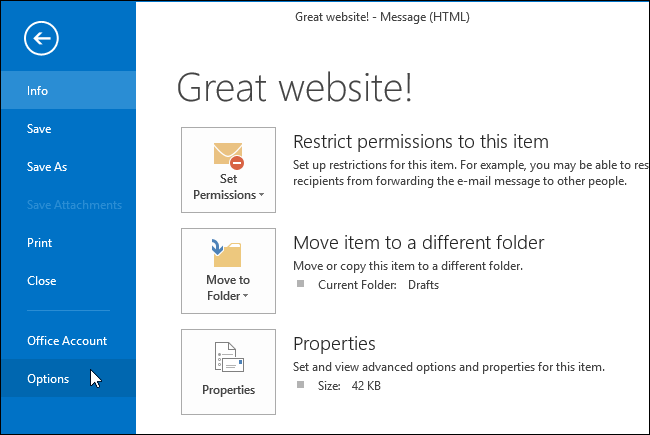Choose Save As in the sidebar

click(68, 167)
